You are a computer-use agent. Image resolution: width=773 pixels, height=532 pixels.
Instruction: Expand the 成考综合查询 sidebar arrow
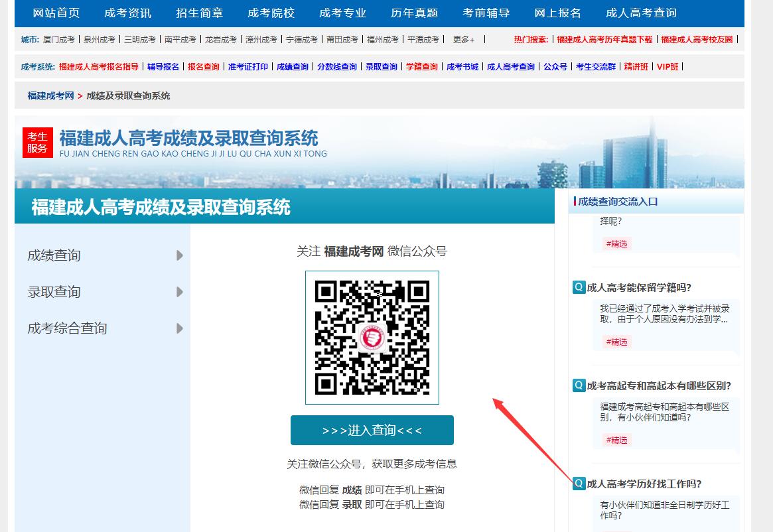pos(179,328)
